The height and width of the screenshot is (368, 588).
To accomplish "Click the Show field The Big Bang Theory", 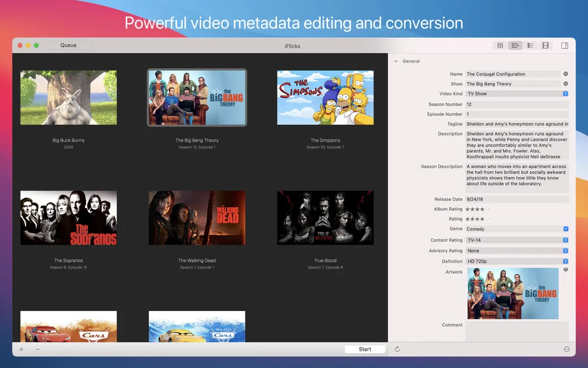I will coord(513,84).
